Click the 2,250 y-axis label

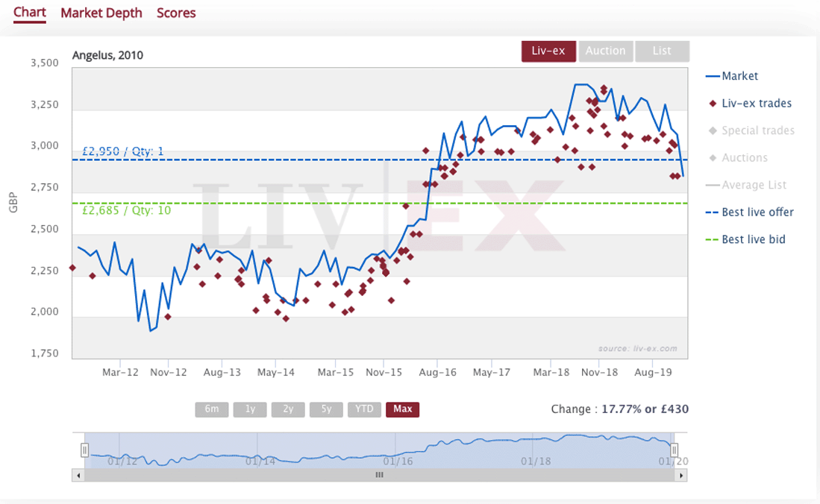pos(45,271)
